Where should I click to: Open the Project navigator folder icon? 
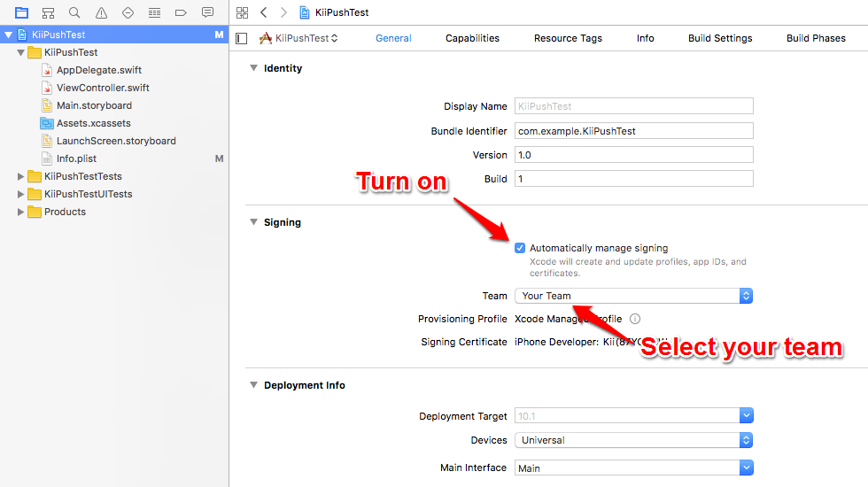[x=21, y=12]
